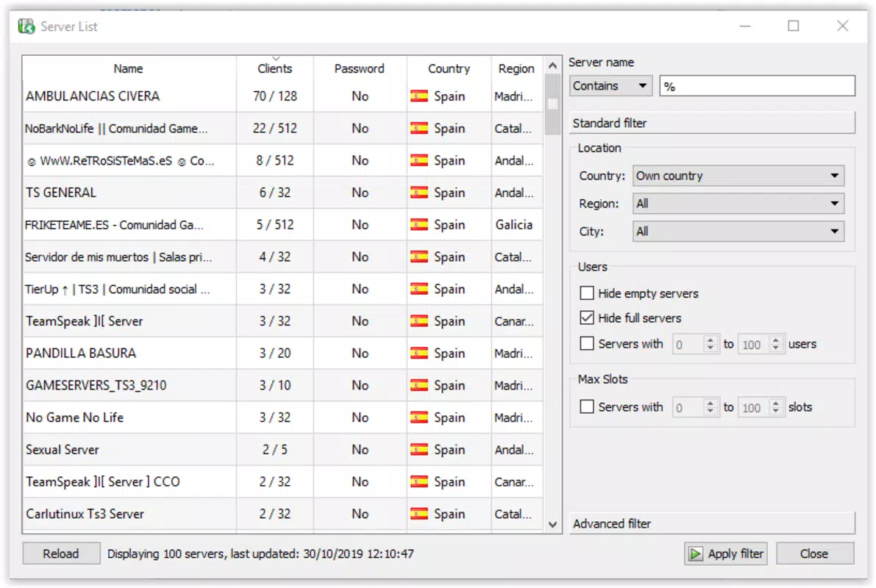Open the Region dropdown

click(738, 204)
